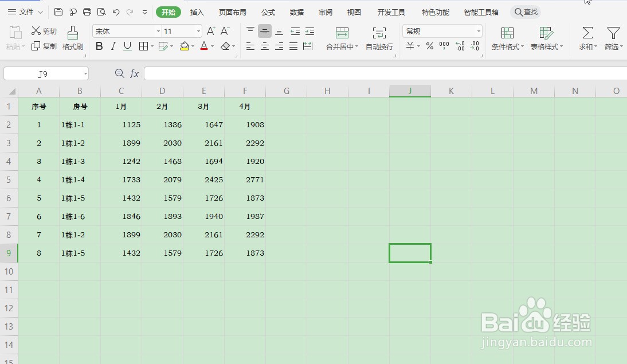The height and width of the screenshot is (364, 627).
Task: Align text right
Action: coord(279,46)
